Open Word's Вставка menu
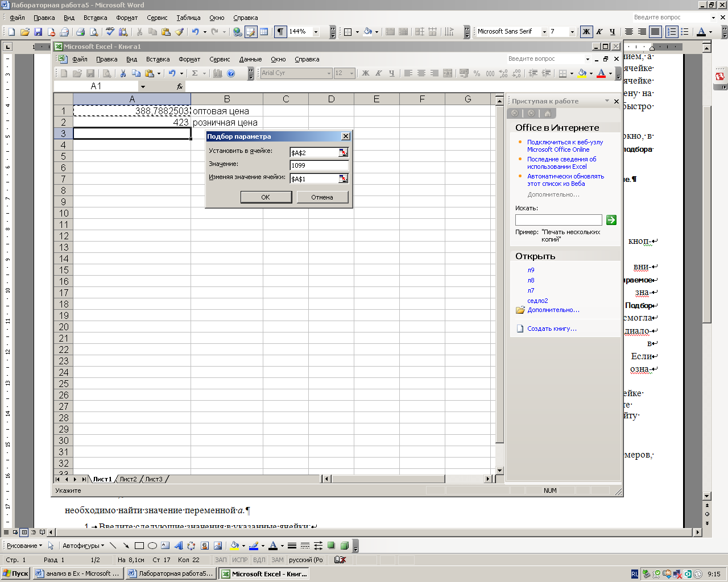This screenshot has width=728, height=582. [x=95, y=18]
